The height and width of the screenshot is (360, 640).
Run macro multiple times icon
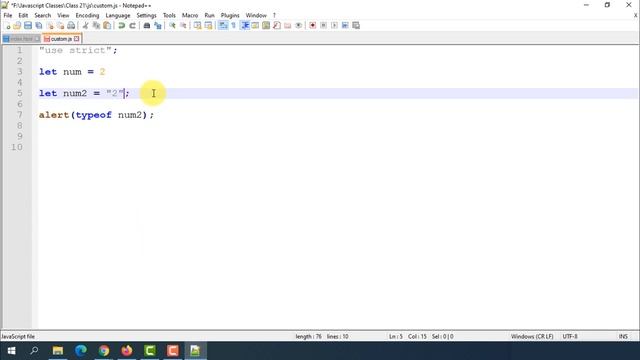[x=345, y=26]
